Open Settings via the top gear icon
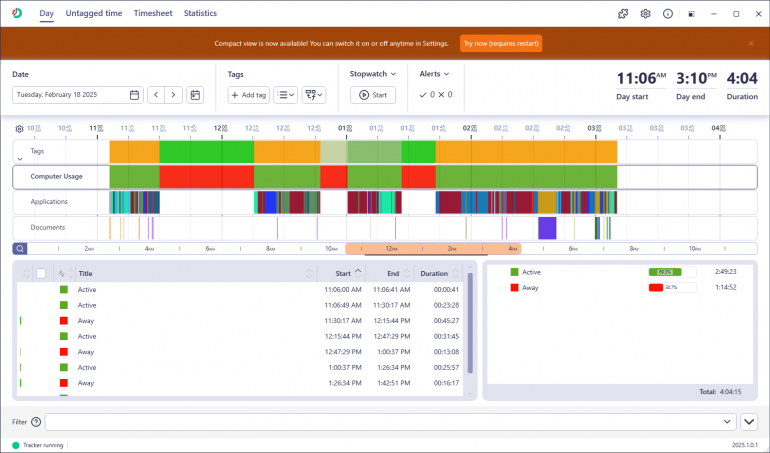This screenshot has height=453, width=770. pyautogui.click(x=645, y=14)
